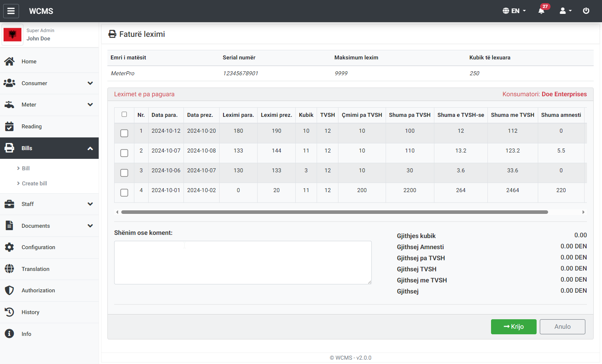The width and height of the screenshot is (602, 364).
Task: Expand the Documents menu chevron
Action: pos(90,226)
